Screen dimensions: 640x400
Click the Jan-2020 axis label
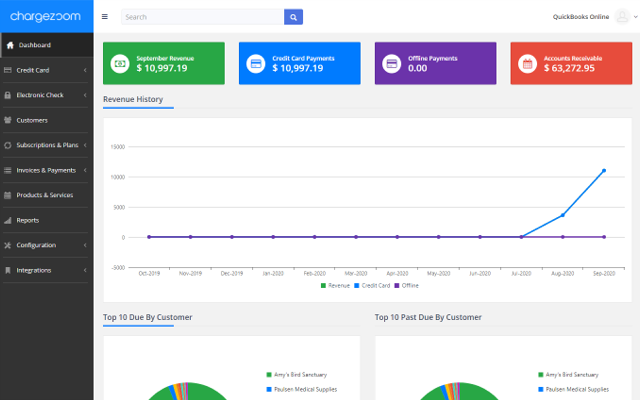pyautogui.click(x=273, y=273)
